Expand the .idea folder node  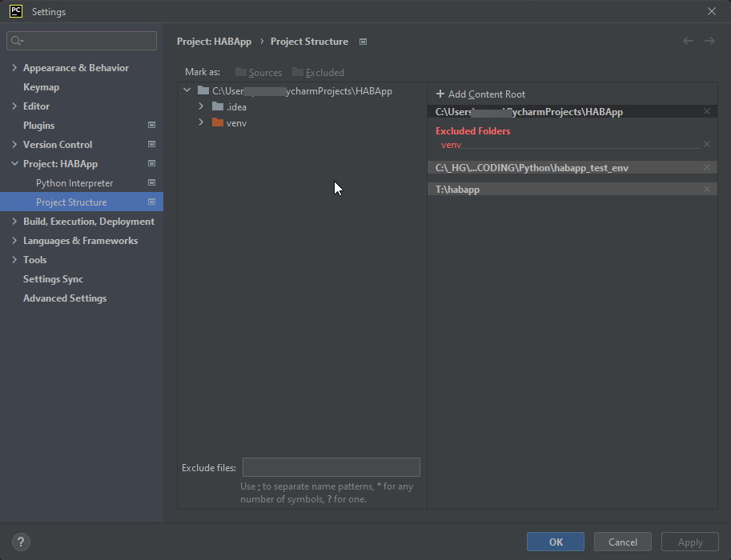[202, 106]
